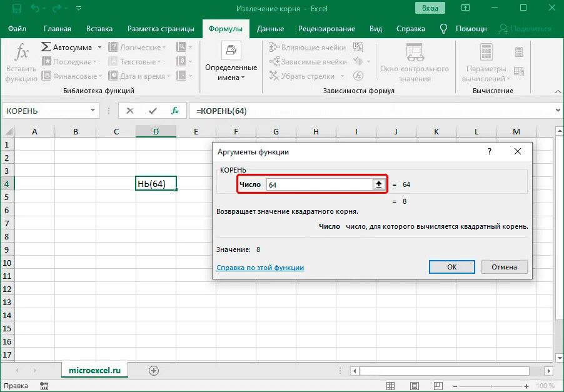Click Влияющие ячейки trace precedents

(307, 47)
